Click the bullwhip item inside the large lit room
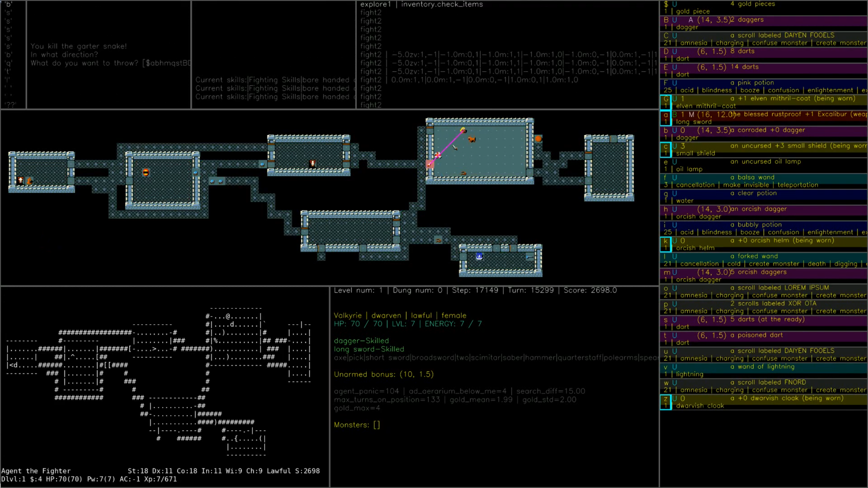 (463, 173)
